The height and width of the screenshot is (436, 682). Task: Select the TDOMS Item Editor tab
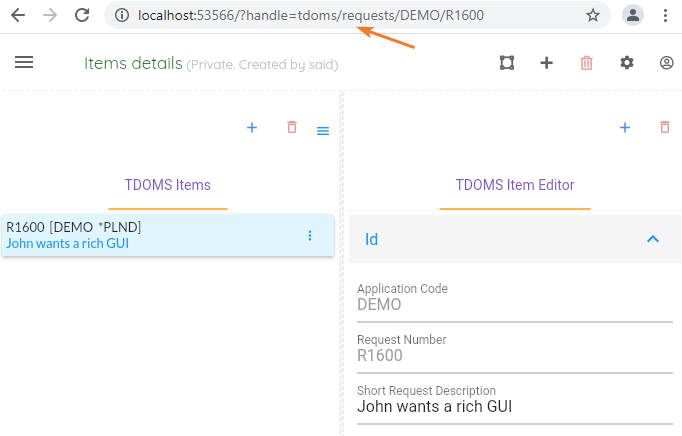[514, 185]
